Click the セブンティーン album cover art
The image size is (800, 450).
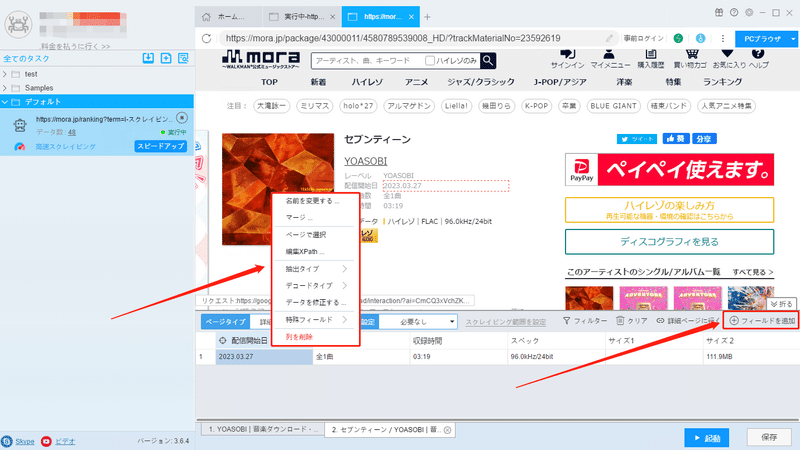tap(278, 189)
